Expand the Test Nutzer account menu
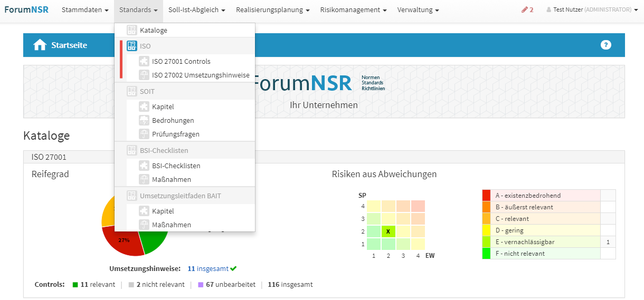Viewport: 644px width, 300px height. [x=592, y=9]
